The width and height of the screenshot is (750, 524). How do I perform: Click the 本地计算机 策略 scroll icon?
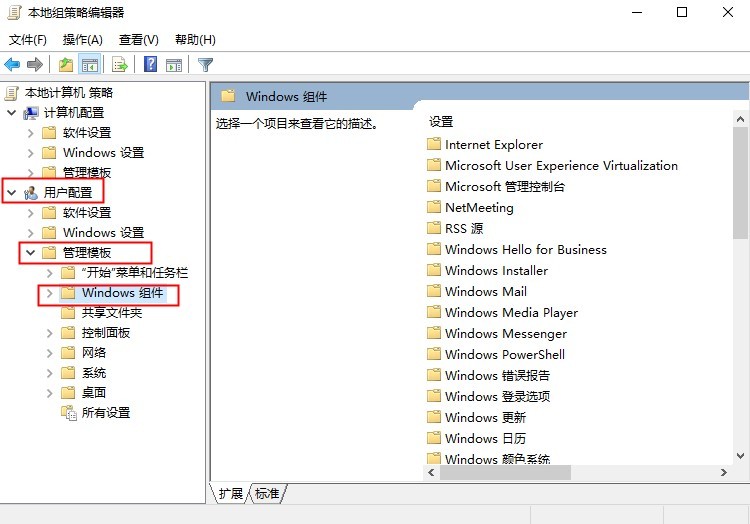(12, 93)
